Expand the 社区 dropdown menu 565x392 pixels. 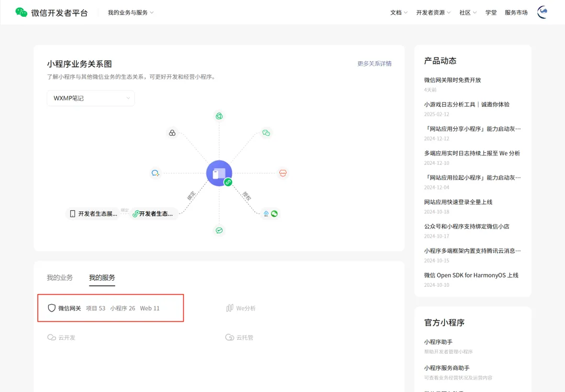pyautogui.click(x=468, y=13)
